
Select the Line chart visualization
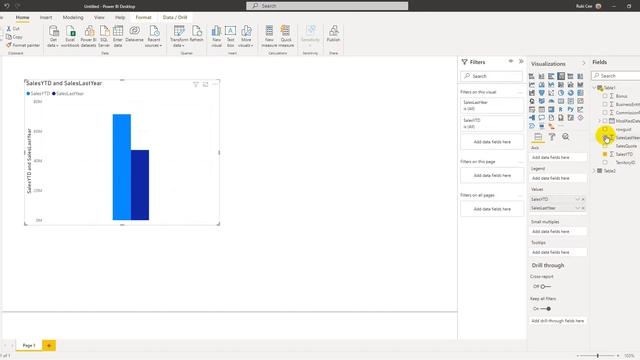[x=531, y=84]
